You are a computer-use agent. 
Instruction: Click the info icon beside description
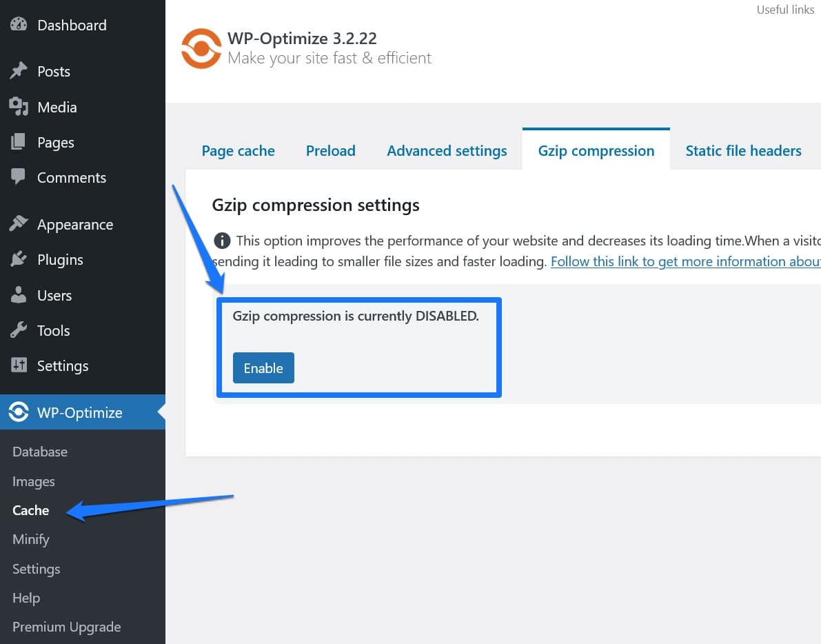(x=222, y=241)
